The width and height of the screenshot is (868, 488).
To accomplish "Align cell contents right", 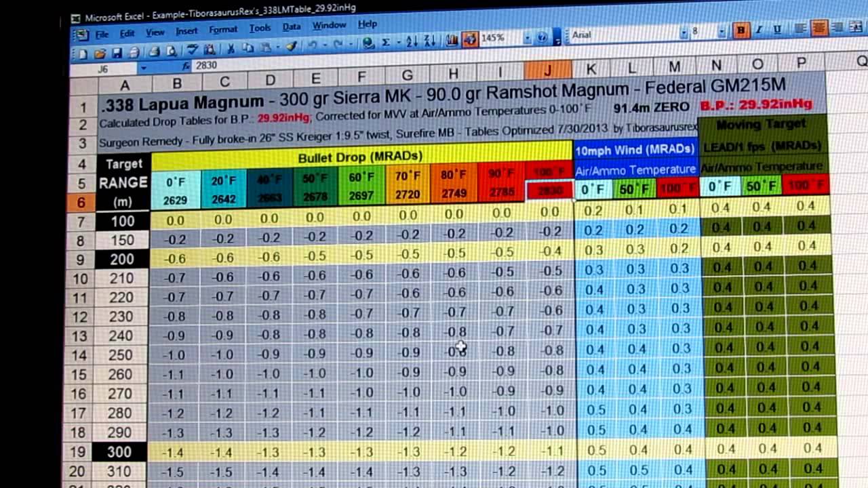I will tap(838, 27).
